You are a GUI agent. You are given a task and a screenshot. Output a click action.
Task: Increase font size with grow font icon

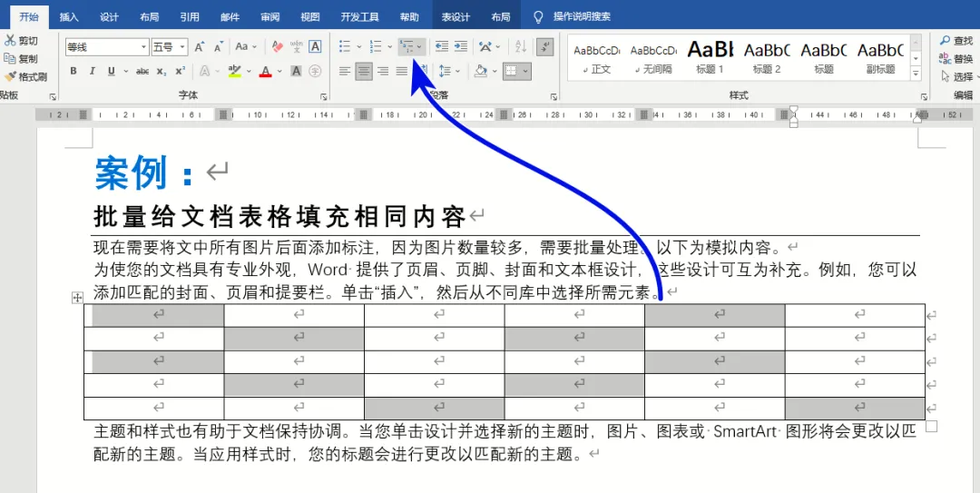[199, 47]
